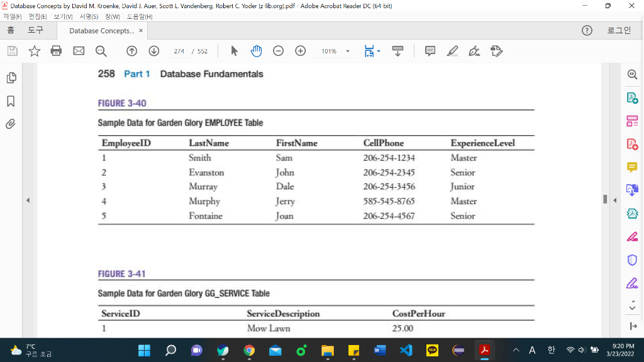Click the page number input field
The height and width of the screenshot is (362, 644).
pos(180,51)
